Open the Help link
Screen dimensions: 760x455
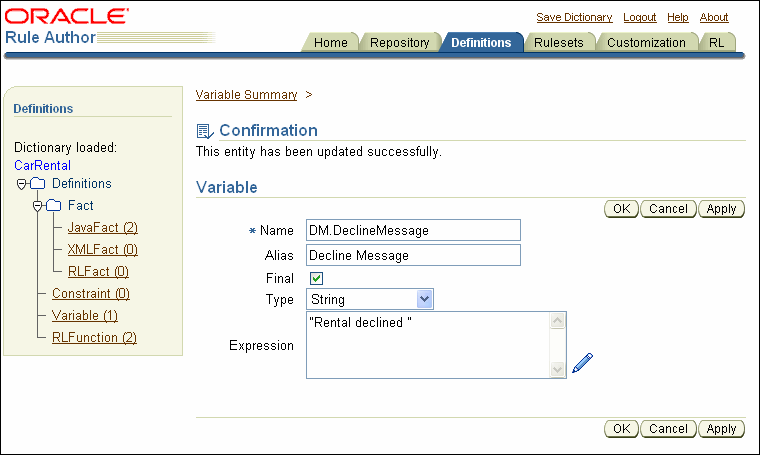pos(678,17)
